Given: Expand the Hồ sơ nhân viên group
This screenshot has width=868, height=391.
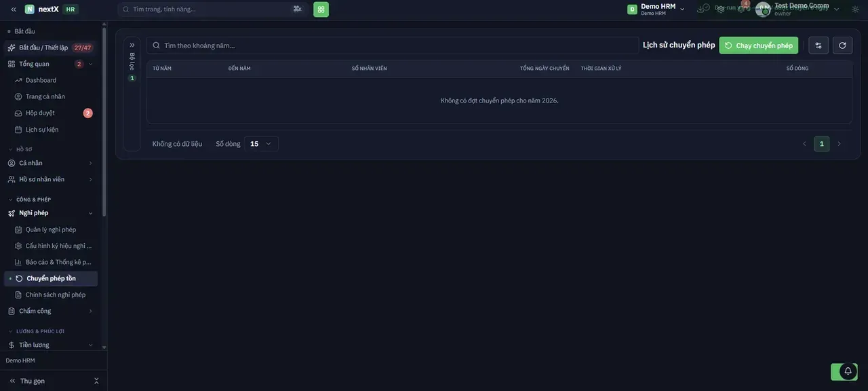Looking at the screenshot, I should [51, 179].
